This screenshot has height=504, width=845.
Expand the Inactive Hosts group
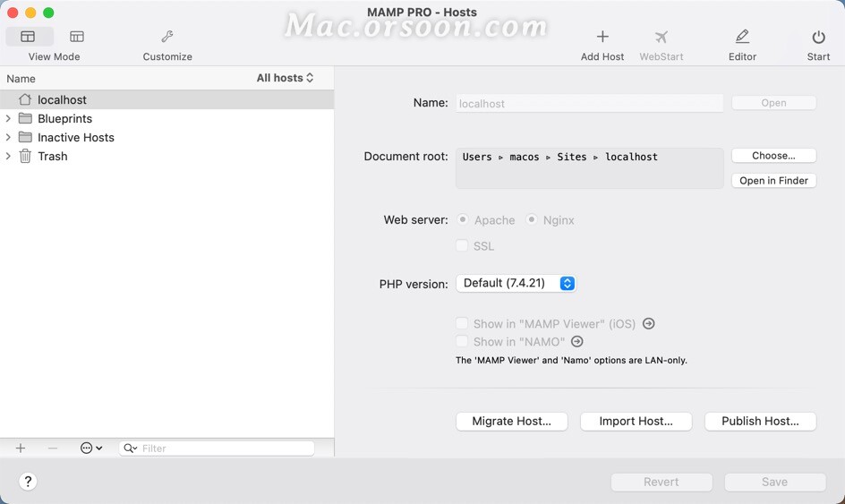[x=8, y=137]
